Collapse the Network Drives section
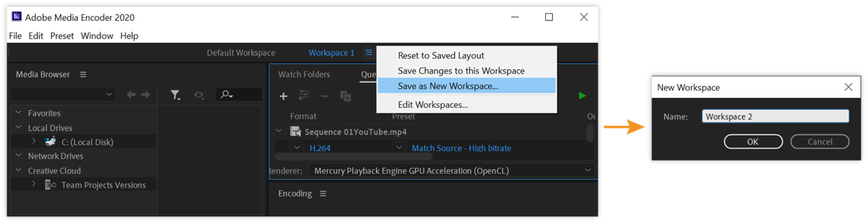The height and width of the screenshot is (224, 868). [19, 155]
